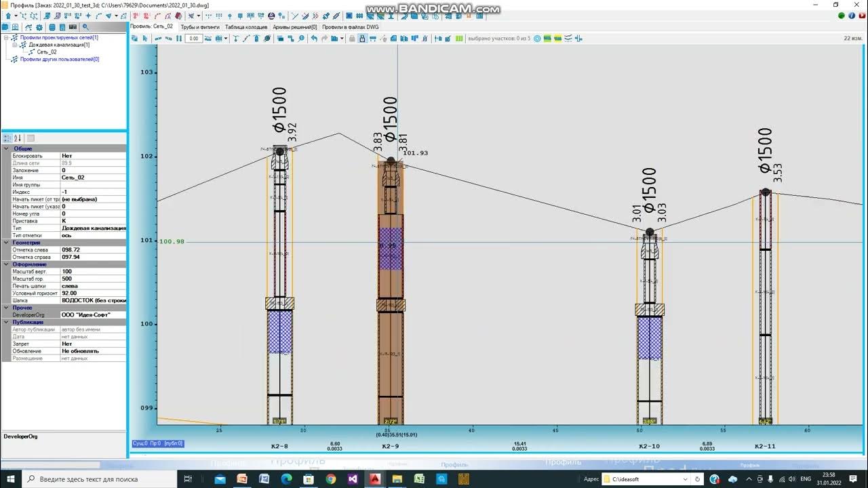
Task: Open the Печать шапки value слева
Action: (93, 286)
